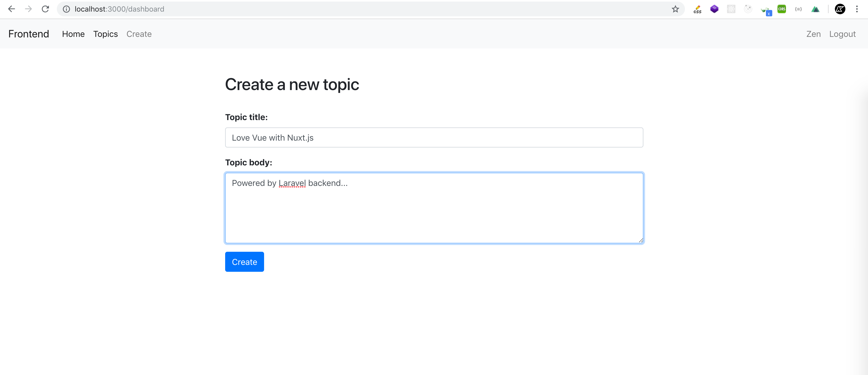Click the bracket/code extension icon

[x=798, y=9]
